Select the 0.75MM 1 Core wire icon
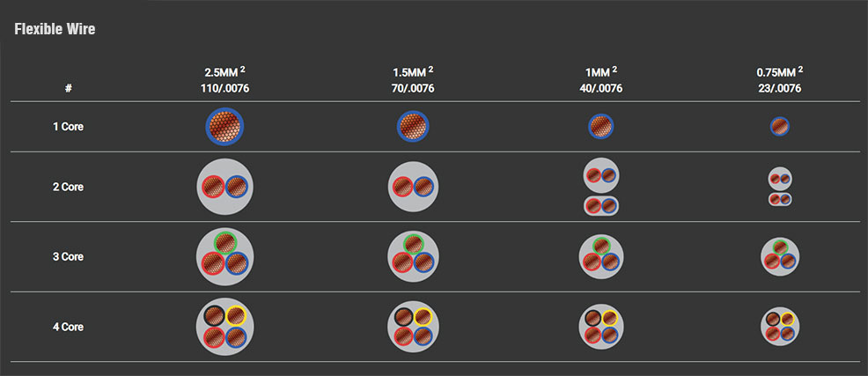868x376 pixels. pos(780,127)
